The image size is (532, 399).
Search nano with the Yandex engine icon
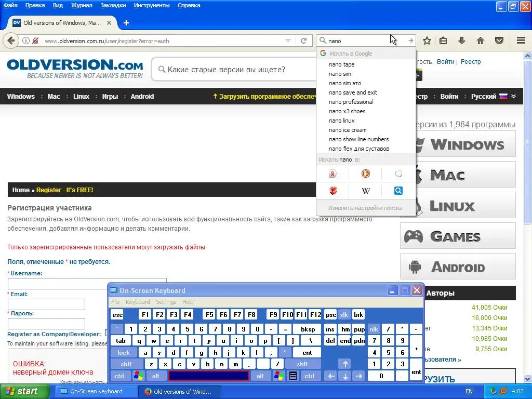coord(333,174)
